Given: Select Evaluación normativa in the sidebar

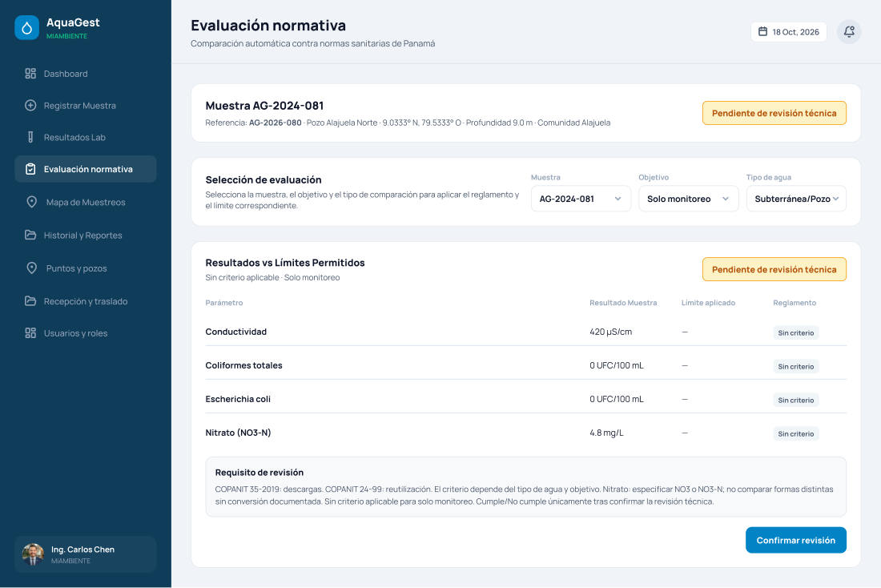Looking at the screenshot, I should click(86, 169).
